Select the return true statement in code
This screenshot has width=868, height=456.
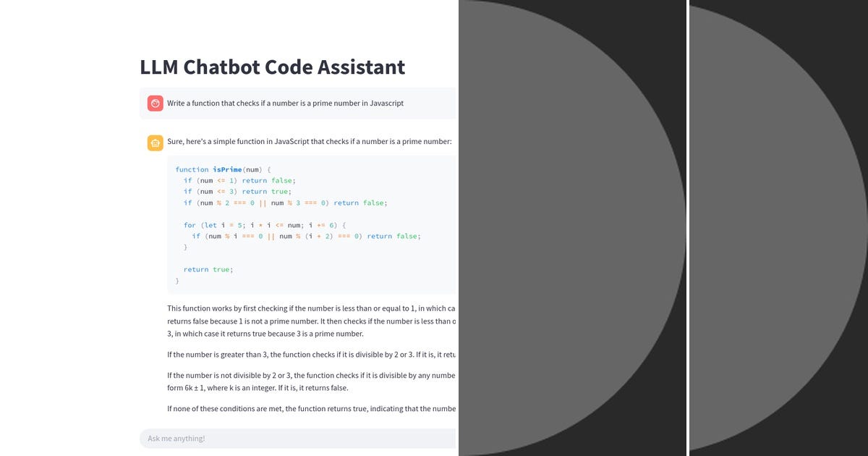pos(207,269)
